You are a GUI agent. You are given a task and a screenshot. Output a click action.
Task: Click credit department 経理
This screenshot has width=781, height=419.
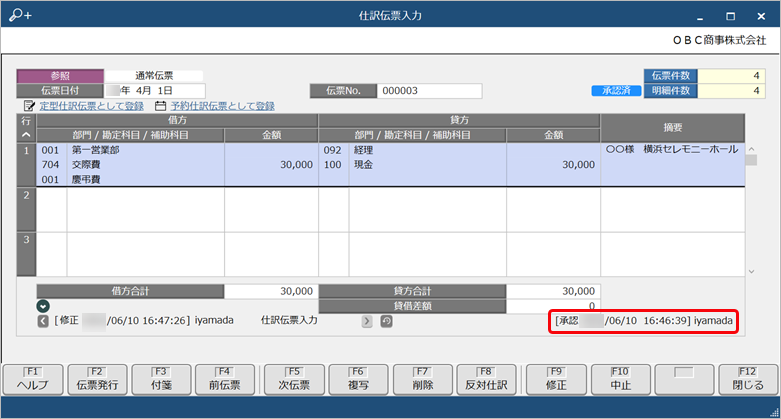tap(364, 150)
